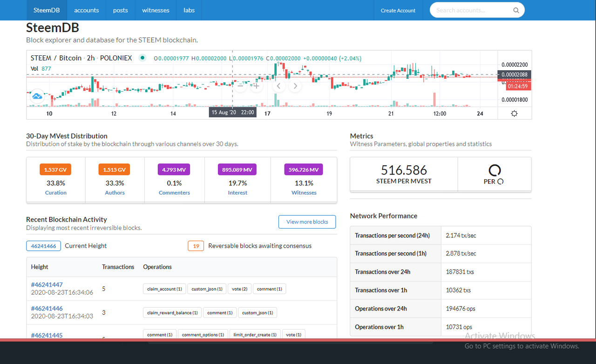The height and width of the screenshot is (364, 596).
Task: Zoom out chart with minus button
Action: click(x=240, y=86)
